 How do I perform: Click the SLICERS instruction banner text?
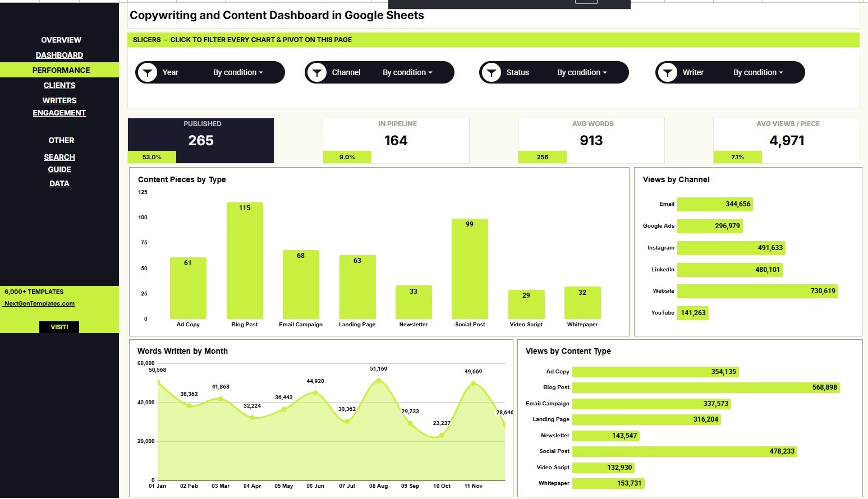point(242,40)
